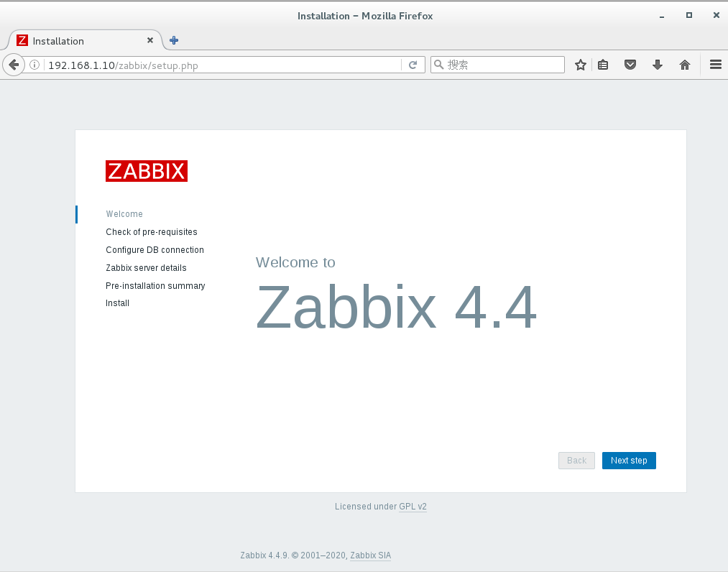Viewport: 728px width, 572px height.
Task: Click the 'Welcome to' heading text
Action: point(295,262)
